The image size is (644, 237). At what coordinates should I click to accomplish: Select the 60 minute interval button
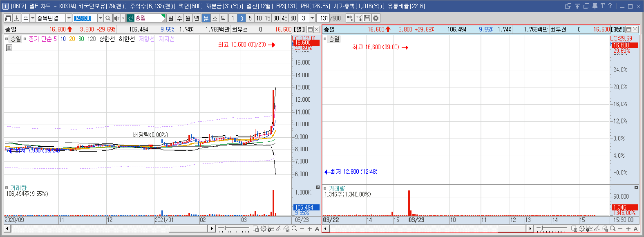tap(293, 18)
